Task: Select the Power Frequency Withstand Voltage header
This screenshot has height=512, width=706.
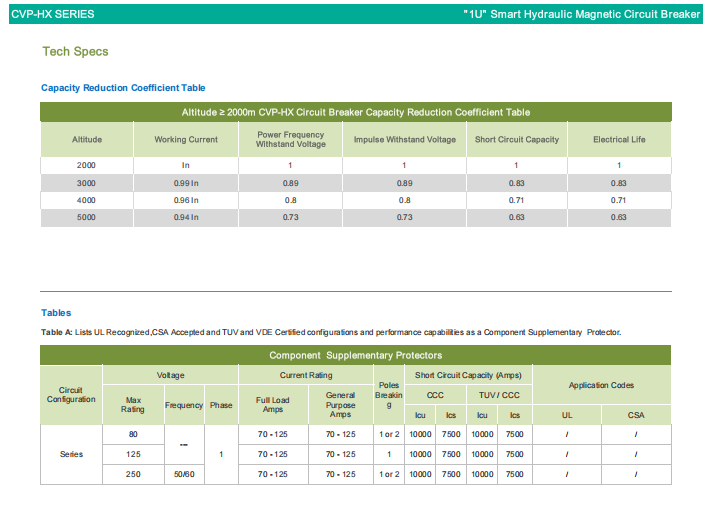Action: point(290,139)
